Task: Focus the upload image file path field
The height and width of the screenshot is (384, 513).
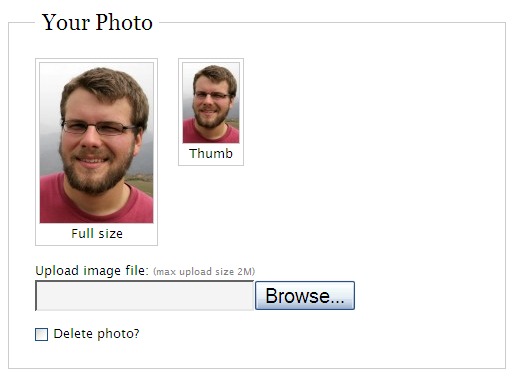Action: point(145,296)
